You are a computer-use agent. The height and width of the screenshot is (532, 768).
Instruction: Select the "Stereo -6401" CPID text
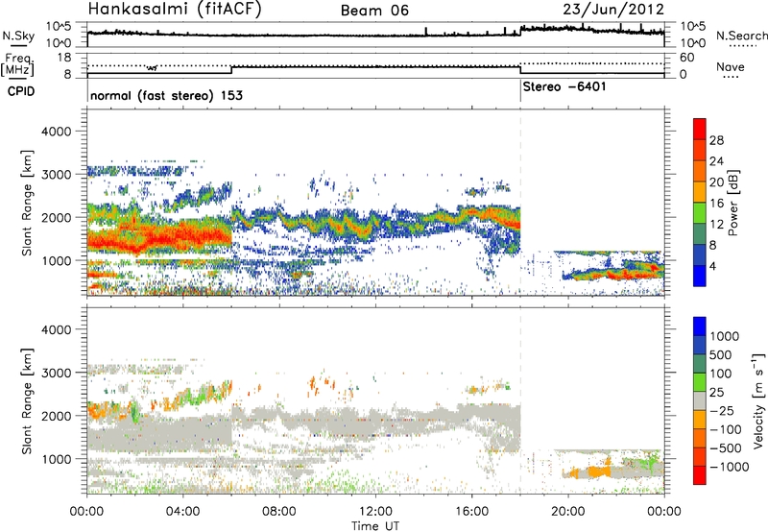coord(564,86)
